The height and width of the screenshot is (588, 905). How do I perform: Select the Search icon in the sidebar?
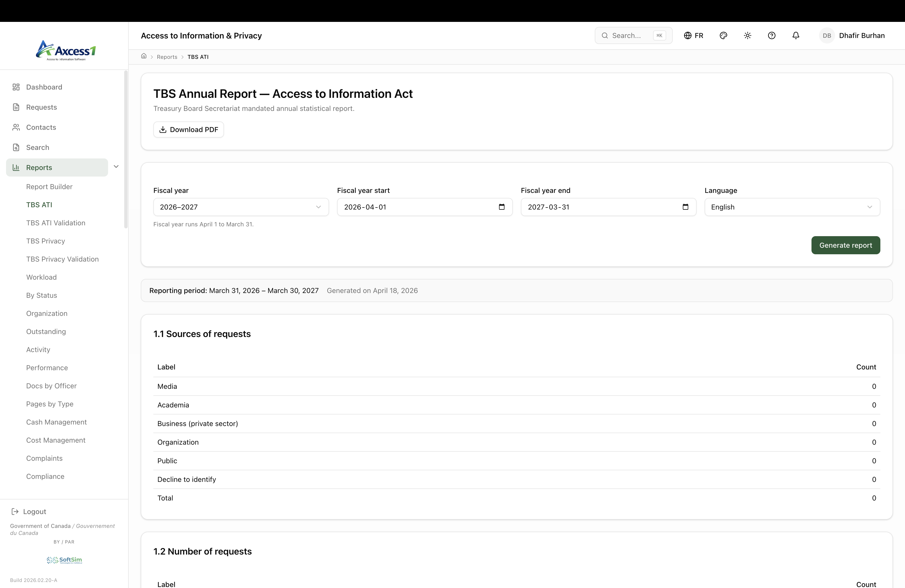click(x=16, y=147)
